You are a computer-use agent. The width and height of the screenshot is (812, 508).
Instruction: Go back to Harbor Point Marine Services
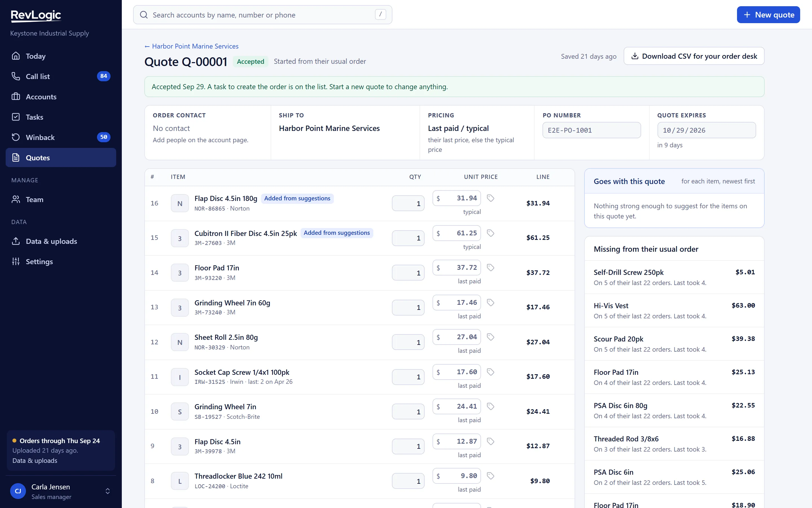tap(191, 46)
